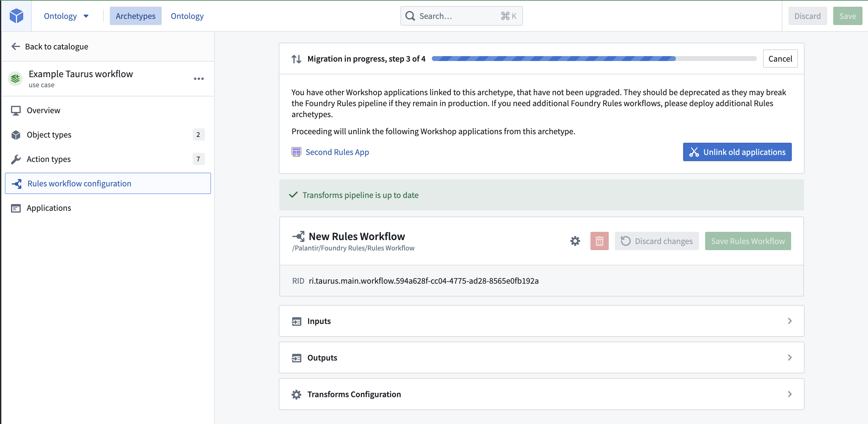Expand the Inputs section

541,321
